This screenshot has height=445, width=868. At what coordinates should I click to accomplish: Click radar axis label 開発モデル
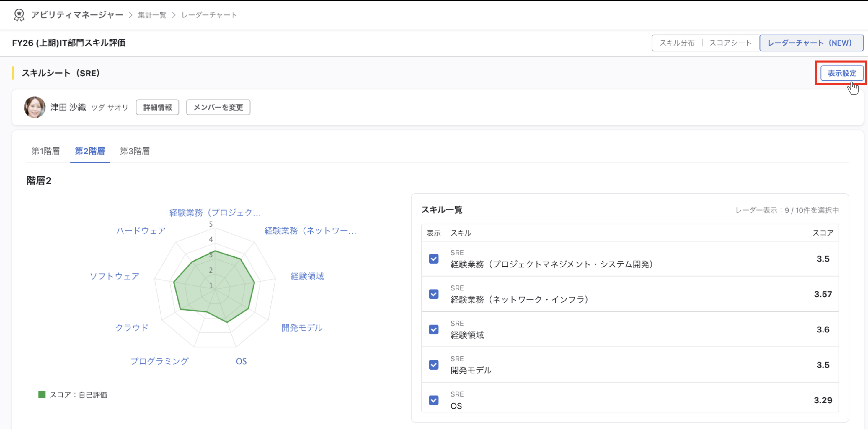click(x=302, y=328)
